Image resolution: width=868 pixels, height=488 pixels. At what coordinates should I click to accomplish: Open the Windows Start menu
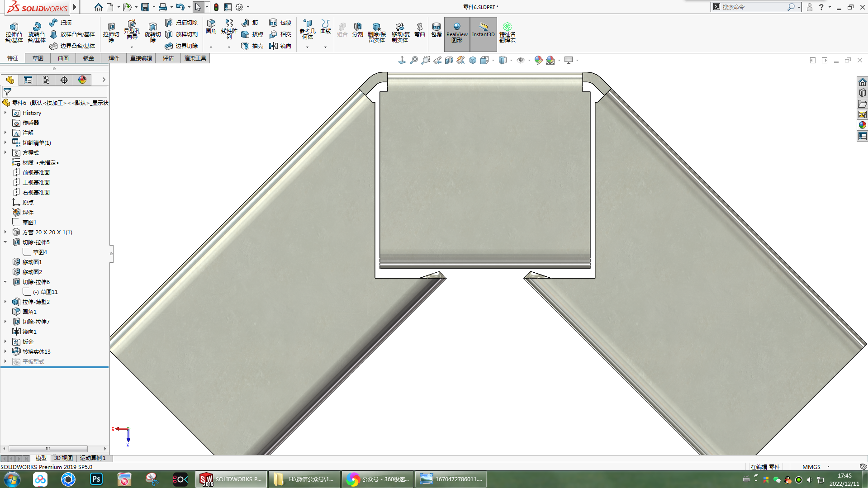coord(12,479)
